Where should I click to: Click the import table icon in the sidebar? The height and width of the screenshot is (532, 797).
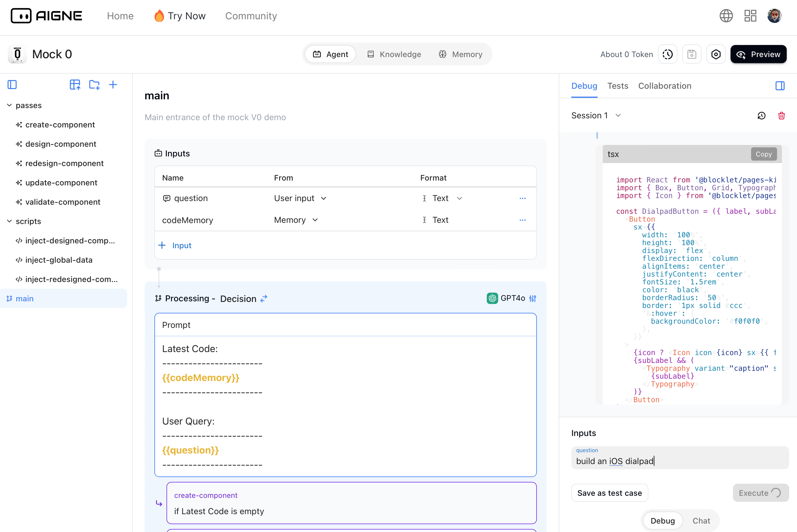click(x=75, y=85)
